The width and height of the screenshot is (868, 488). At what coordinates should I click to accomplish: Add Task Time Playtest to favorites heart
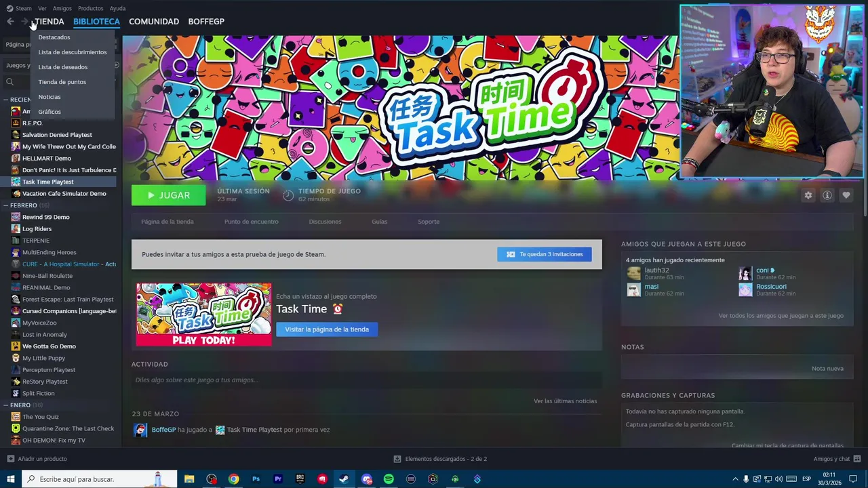(846, 195)
